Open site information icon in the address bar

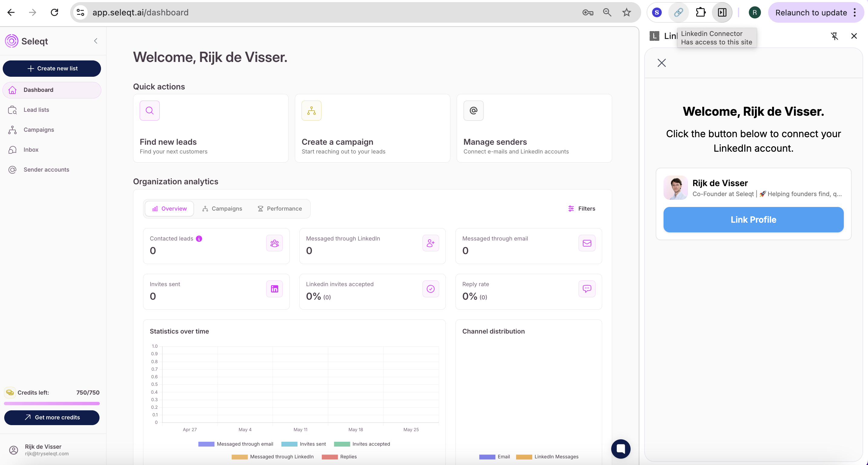tap(80, 12)
